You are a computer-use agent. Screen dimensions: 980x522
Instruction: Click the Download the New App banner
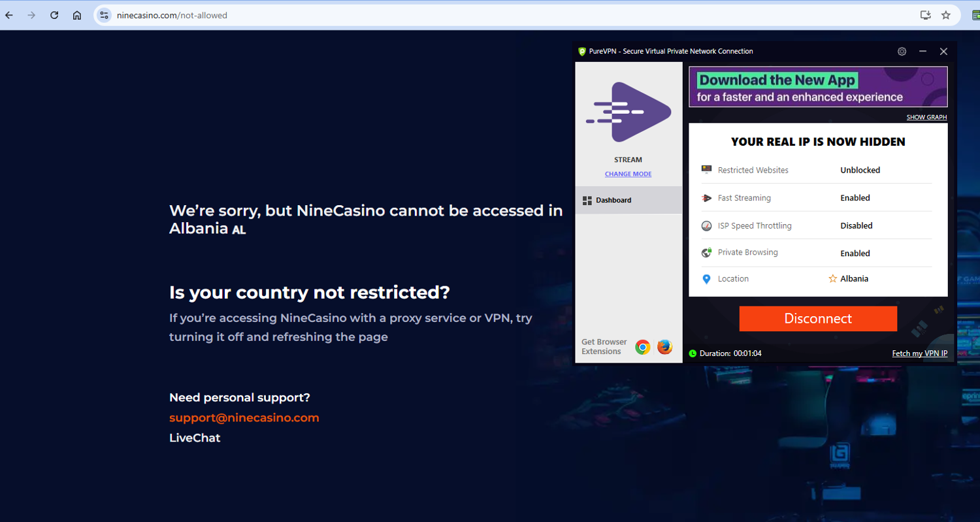(x=817, y=87)
